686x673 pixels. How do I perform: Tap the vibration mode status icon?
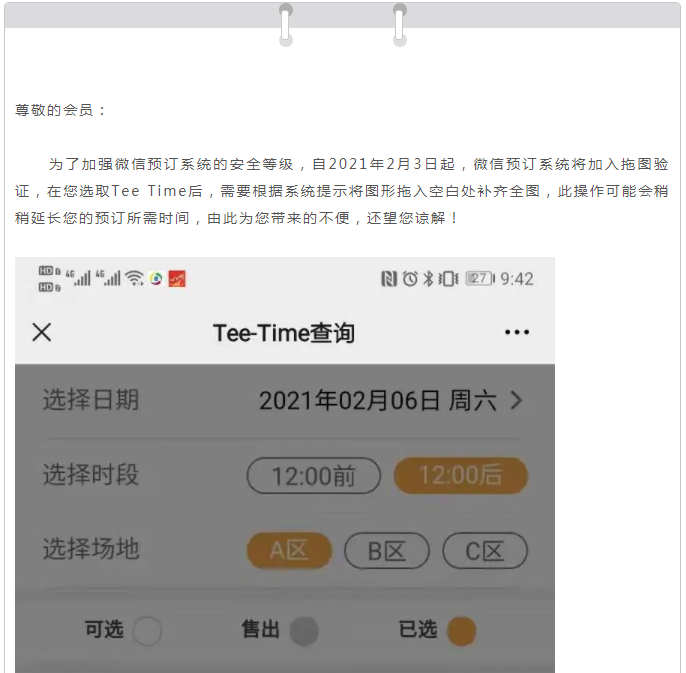click(448, 279)
